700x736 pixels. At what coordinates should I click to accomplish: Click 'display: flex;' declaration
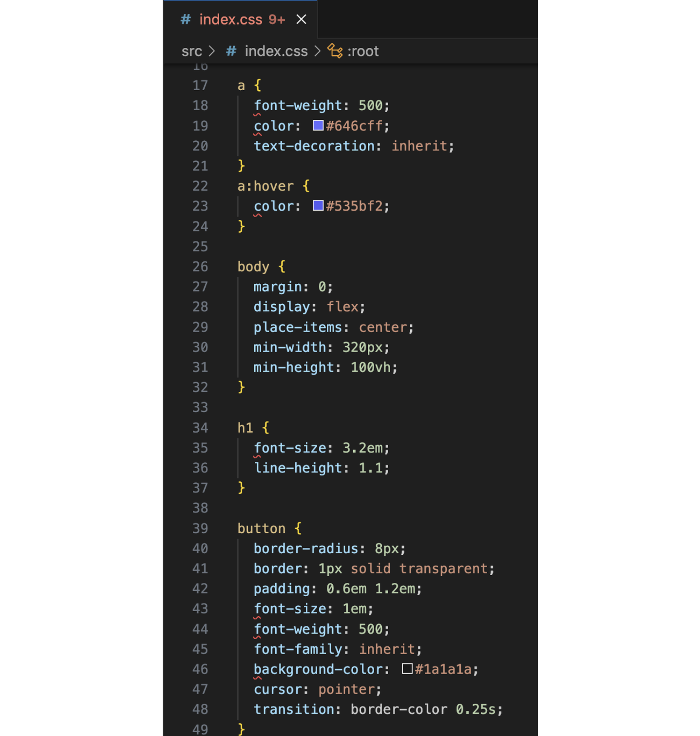coord(309,307)
